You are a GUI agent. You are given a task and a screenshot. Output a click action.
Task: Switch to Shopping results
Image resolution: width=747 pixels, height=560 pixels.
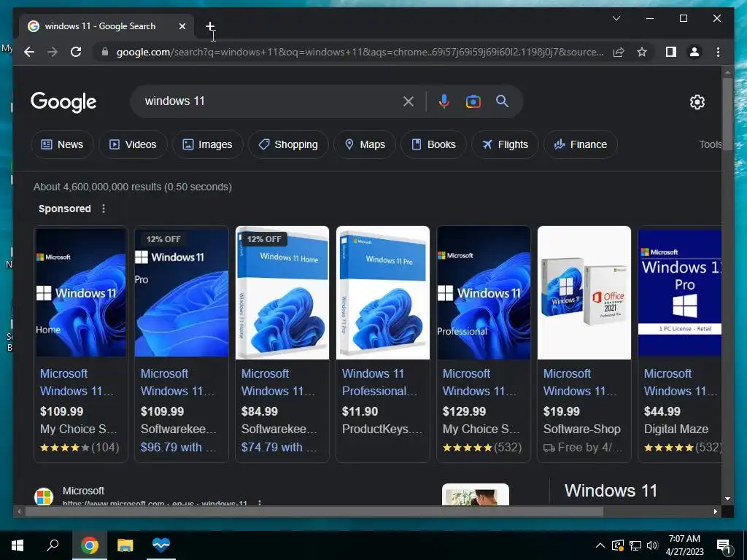click(288, 144)
